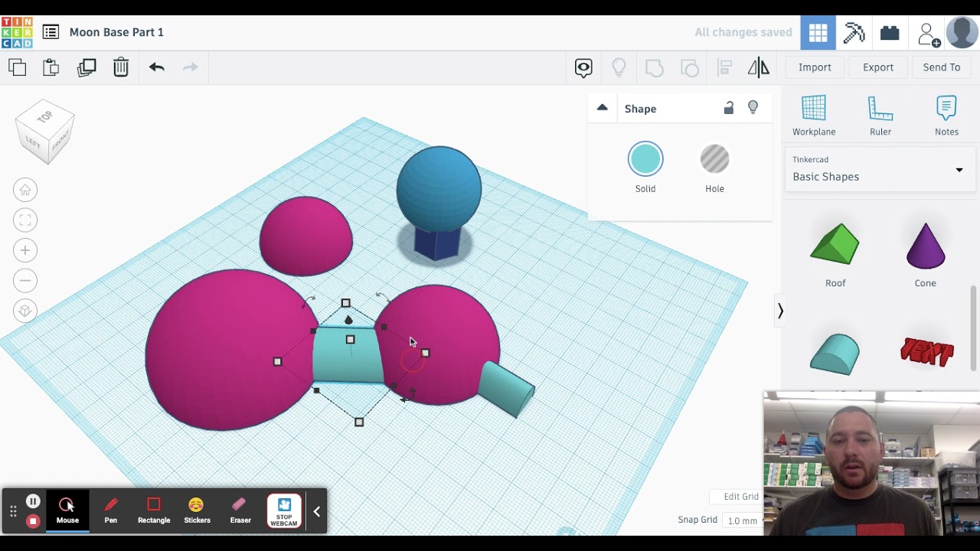Redo the last undone action
Screen dimensions: 980x551
point(191,67)
